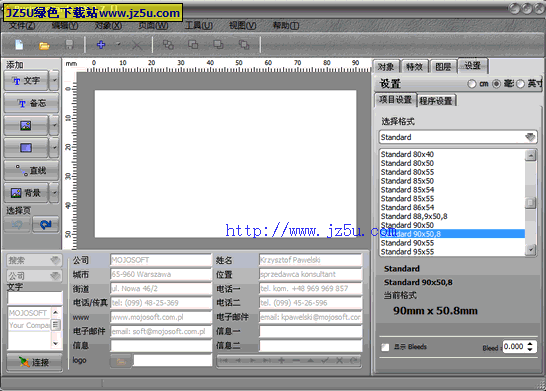The height and width of the screenshot is (391, 546).
Task: Expand the 文字 button dropdown arrow
Action: coord(54,81)
